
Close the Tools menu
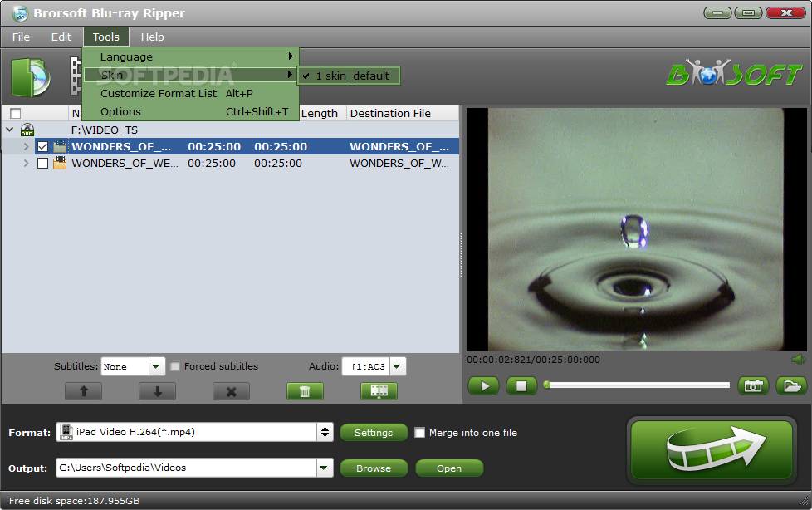click(x=105, y=37)
